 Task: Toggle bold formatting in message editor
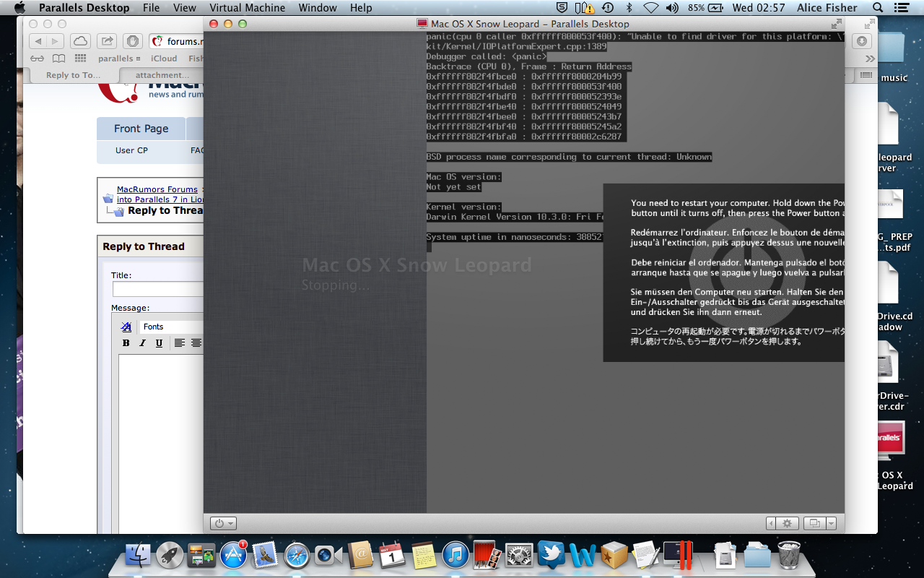click(126, 343)
